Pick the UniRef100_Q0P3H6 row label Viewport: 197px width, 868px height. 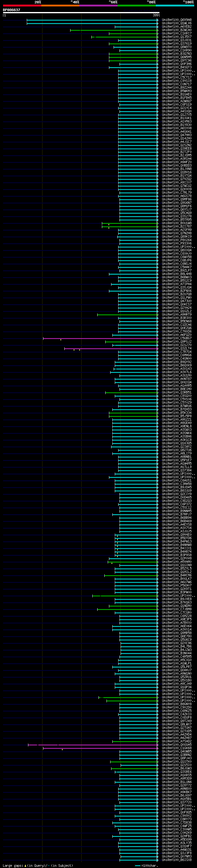coord(177,64)
